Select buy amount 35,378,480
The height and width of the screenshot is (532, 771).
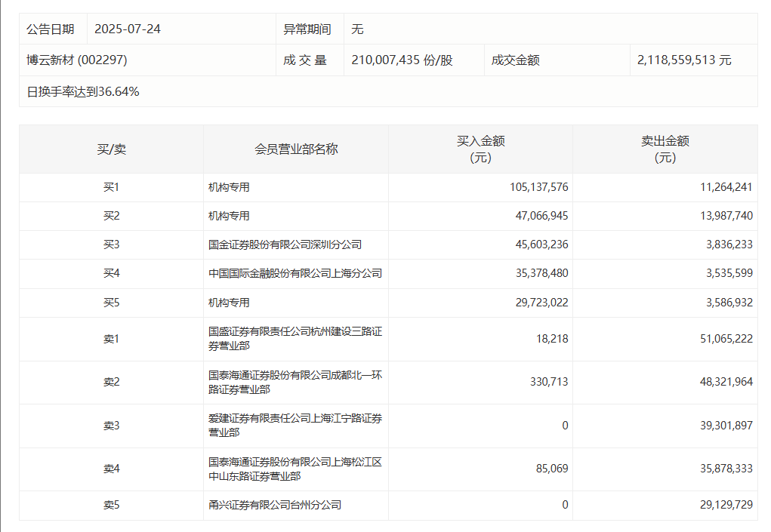[541, 273]
